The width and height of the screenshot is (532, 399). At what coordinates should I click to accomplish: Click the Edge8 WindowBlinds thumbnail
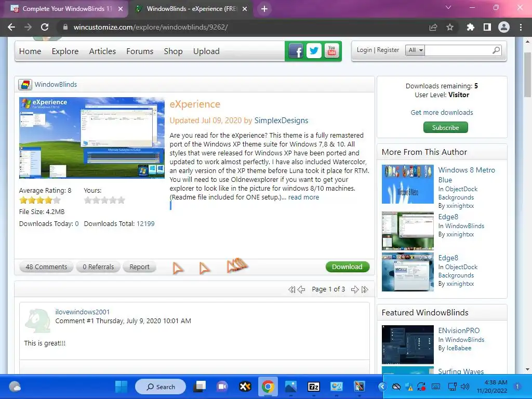click(407, 231)
